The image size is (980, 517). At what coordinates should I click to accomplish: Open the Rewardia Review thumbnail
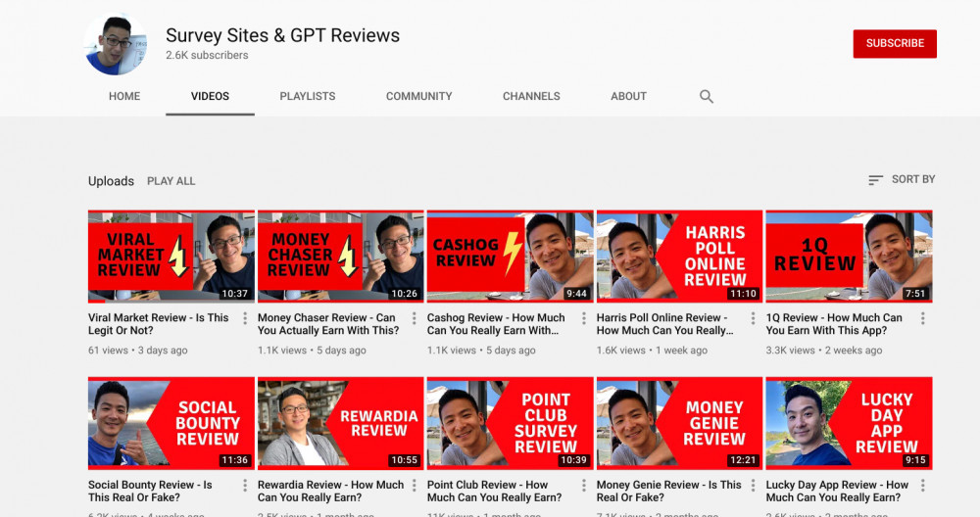click(341, 423)
